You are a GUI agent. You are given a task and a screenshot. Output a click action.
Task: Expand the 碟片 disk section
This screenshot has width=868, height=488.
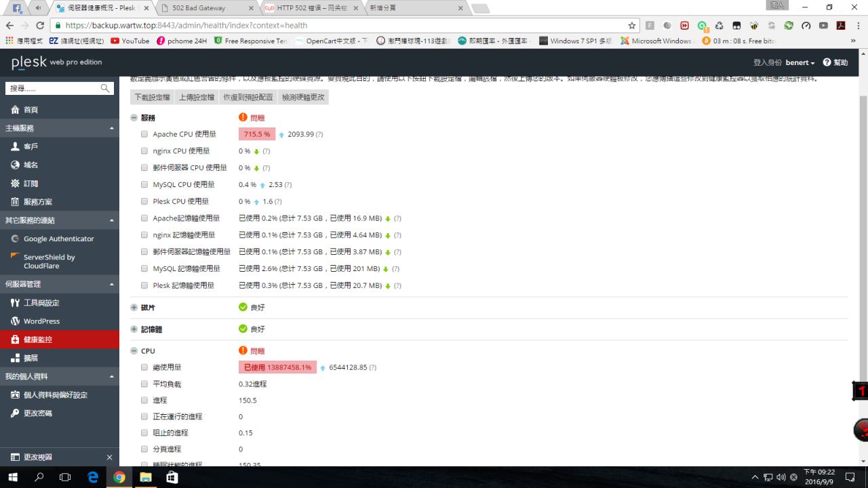134,308
